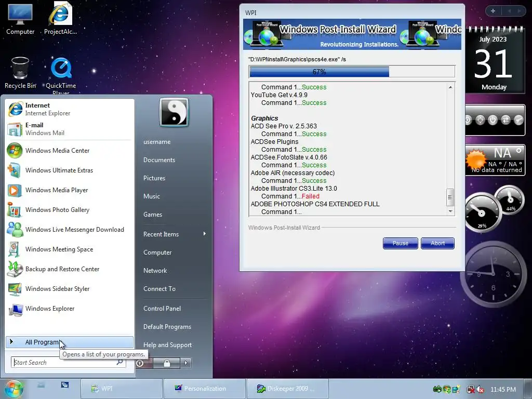Click the power icon in sidebar gadget
The image size is (532, 399).
(493, 120)
